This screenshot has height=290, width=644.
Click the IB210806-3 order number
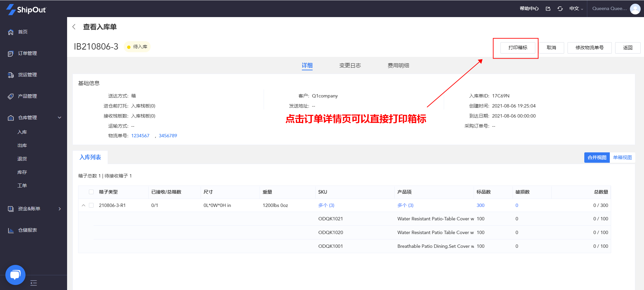96,47
